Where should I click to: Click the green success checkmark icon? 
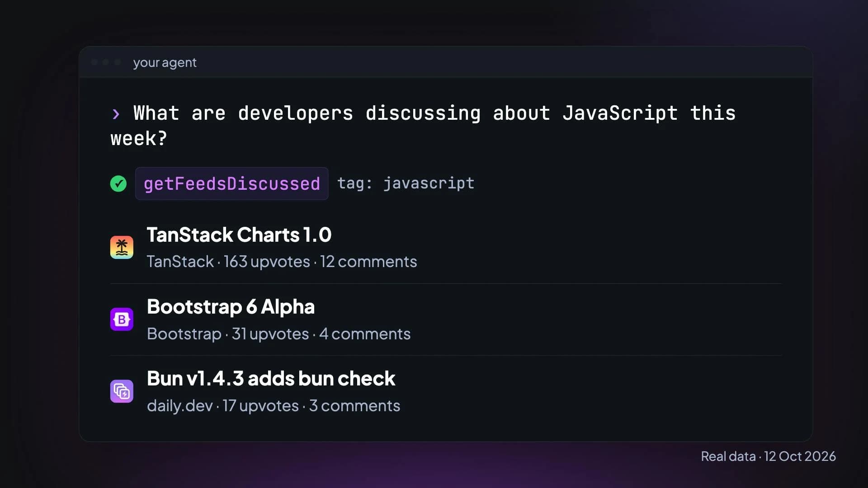[118, 183]
